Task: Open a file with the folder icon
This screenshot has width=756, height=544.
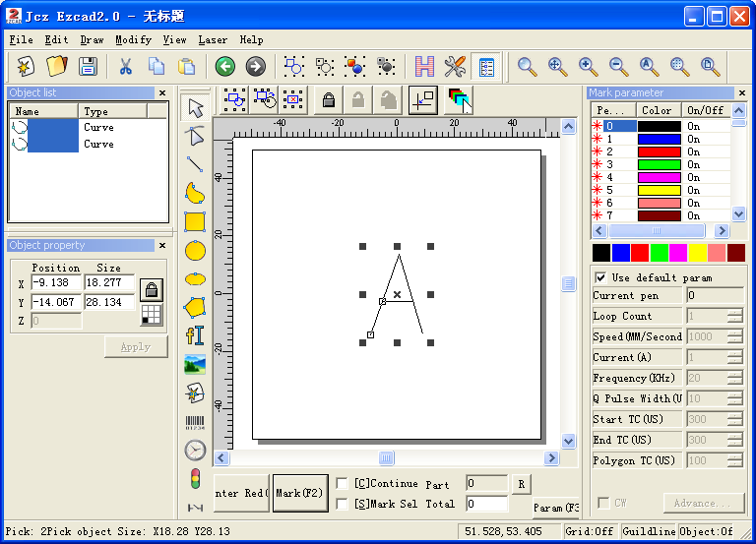Action: 56,66
